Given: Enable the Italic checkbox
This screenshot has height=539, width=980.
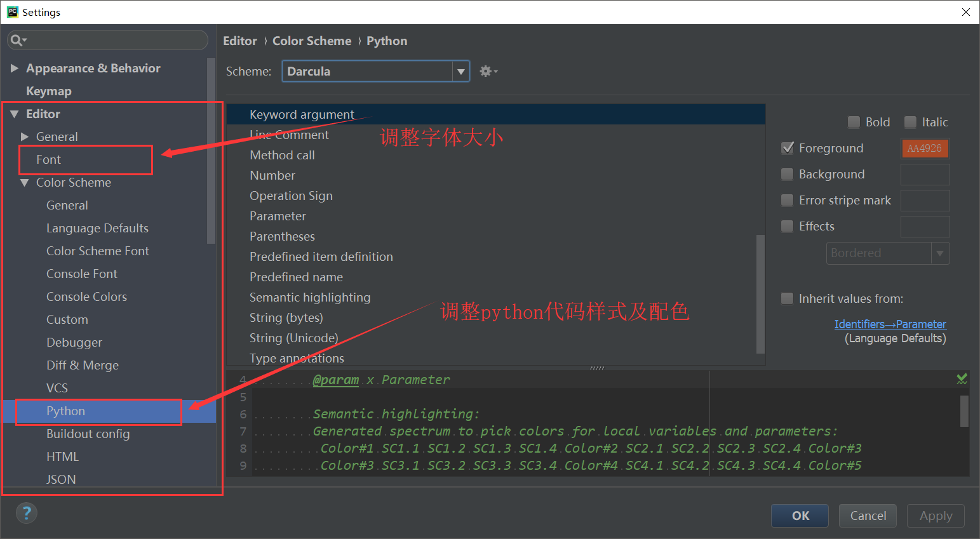Looking at the screenshot, I should point(910,122).
